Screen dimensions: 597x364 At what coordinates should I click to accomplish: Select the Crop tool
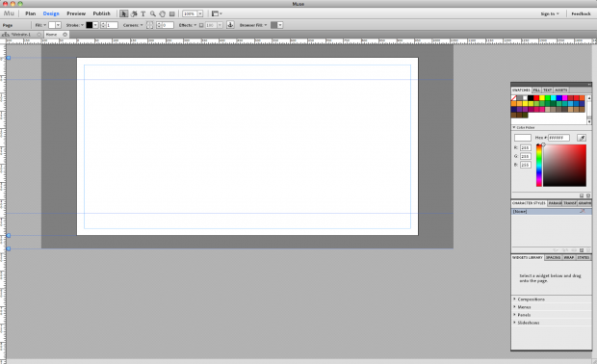134,13
